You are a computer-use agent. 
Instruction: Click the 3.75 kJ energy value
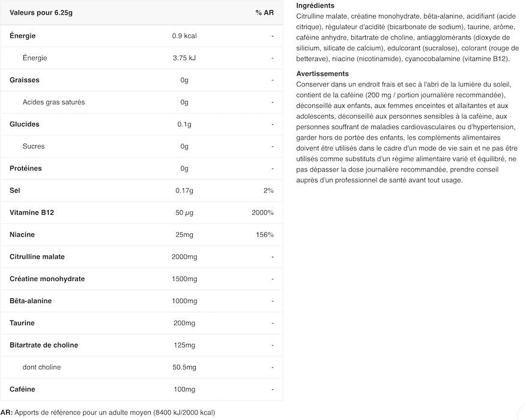(184, 58)
